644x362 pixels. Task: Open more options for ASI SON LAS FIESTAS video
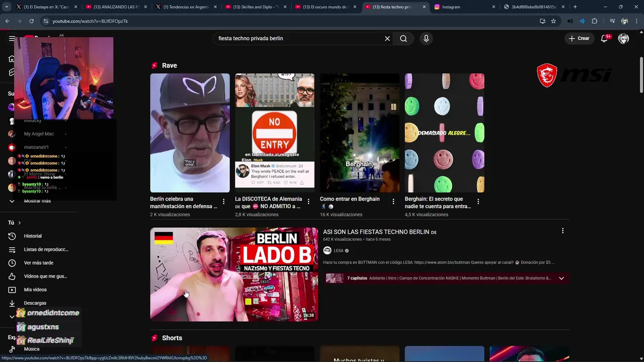[x=562, y=231]
